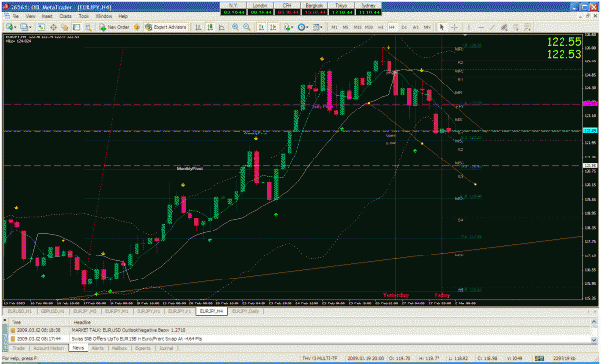Open the Mailbox terminal tab
Image resolution: width=601 pixels, height=364 pixels.
119,348
